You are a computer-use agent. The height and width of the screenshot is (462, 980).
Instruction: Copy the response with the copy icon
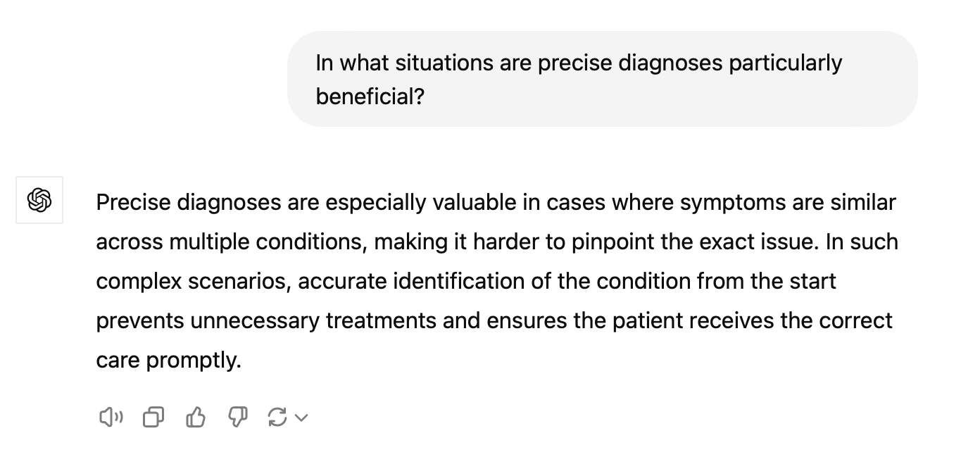(x=153, y=418)
